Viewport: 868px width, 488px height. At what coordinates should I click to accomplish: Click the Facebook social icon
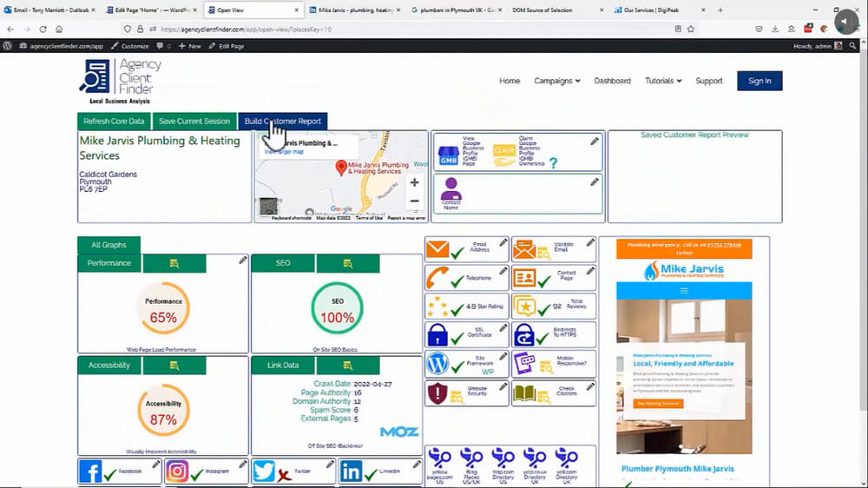[x=90, y=472]
